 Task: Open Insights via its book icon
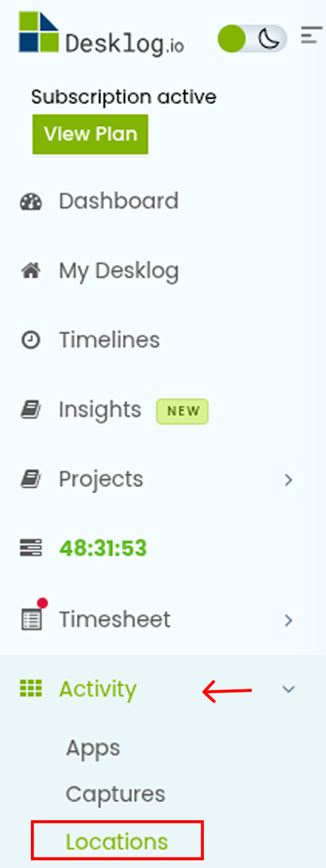tap(31, 409)
